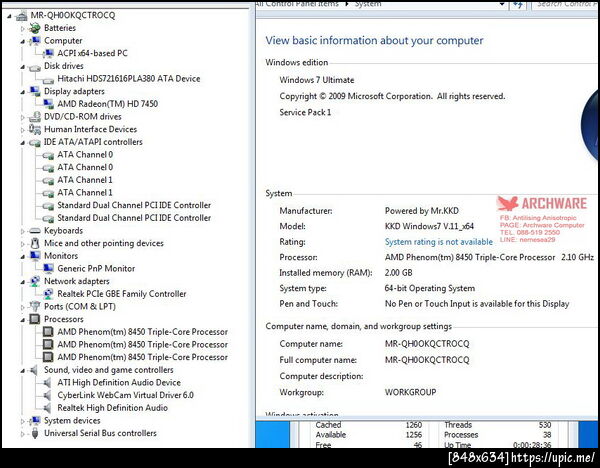This screenshot has width=600, height=468.
Task: Select ATI High Definition Audio Device entry
Action: coord(119,382)
